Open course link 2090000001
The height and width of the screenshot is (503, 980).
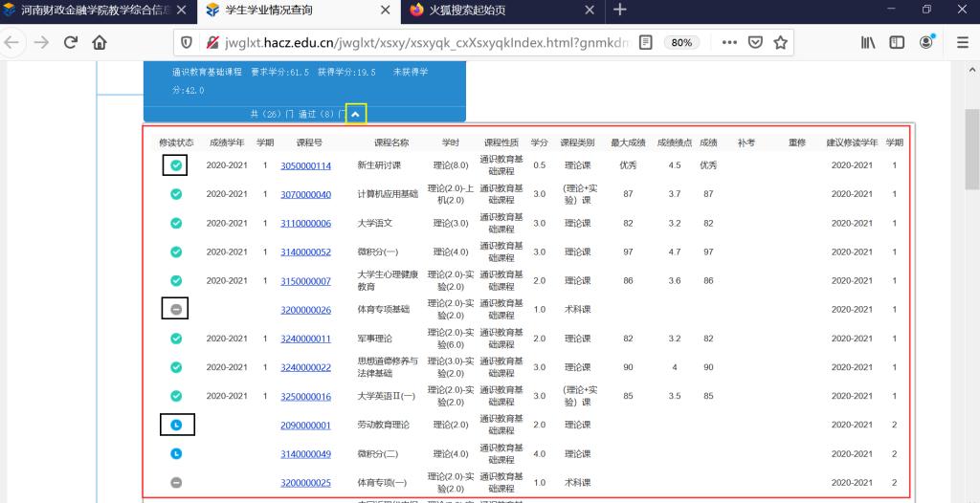(305, 425)
